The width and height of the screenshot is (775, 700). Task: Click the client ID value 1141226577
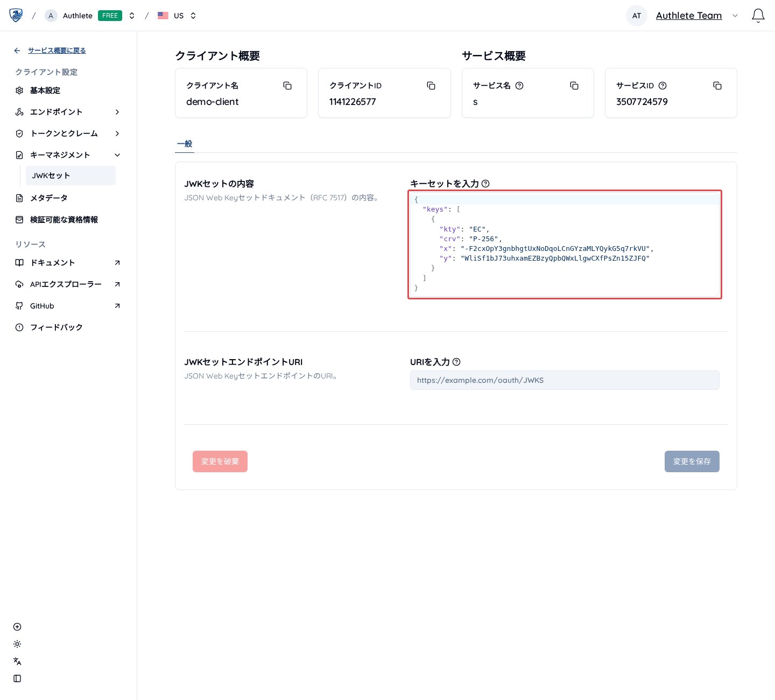pos(353,102)
